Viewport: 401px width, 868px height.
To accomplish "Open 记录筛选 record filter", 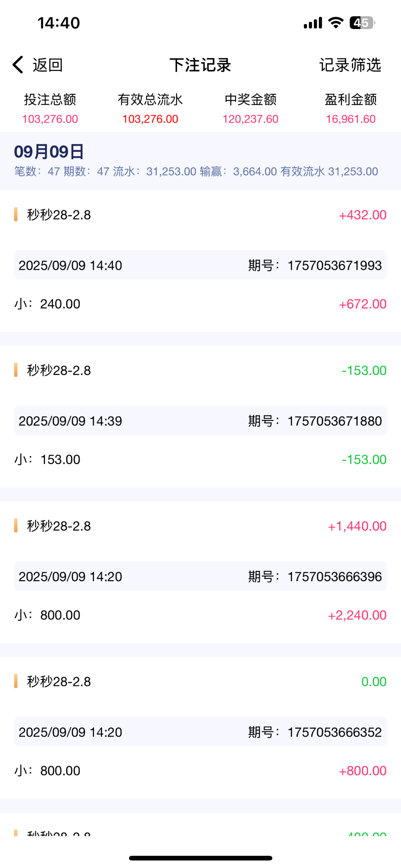I will (350, 65).
